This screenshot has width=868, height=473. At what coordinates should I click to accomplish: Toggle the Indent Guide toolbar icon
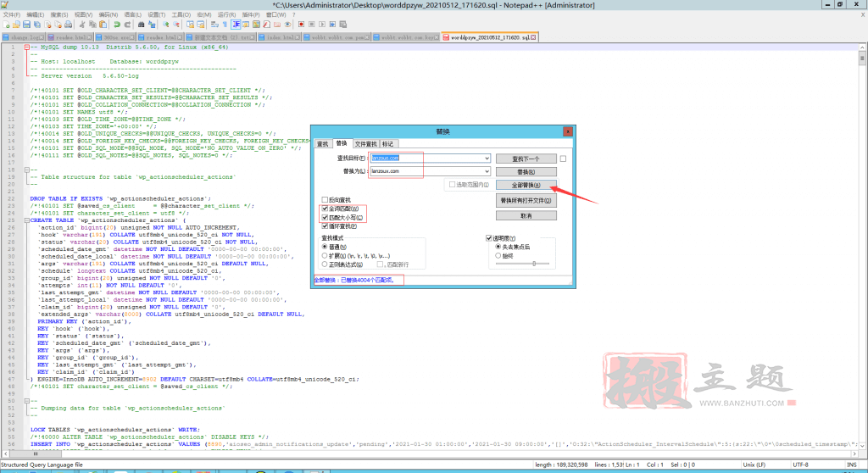click(236, 25)
